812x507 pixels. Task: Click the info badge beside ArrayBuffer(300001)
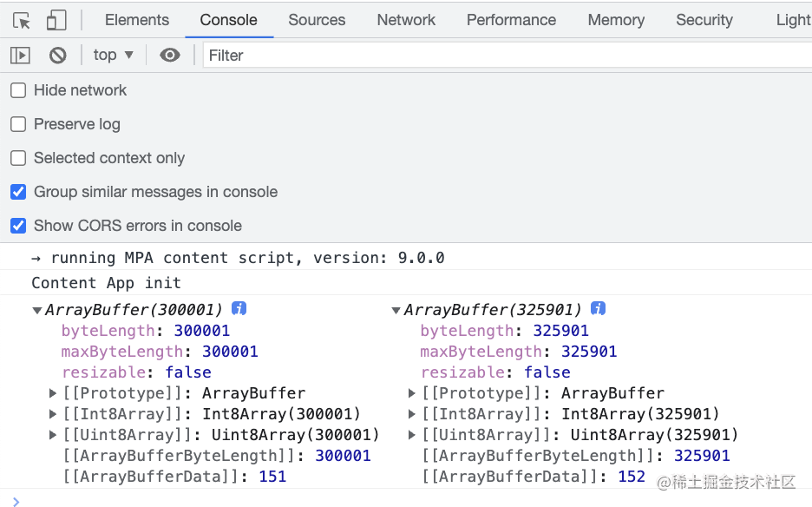point(239,309)
